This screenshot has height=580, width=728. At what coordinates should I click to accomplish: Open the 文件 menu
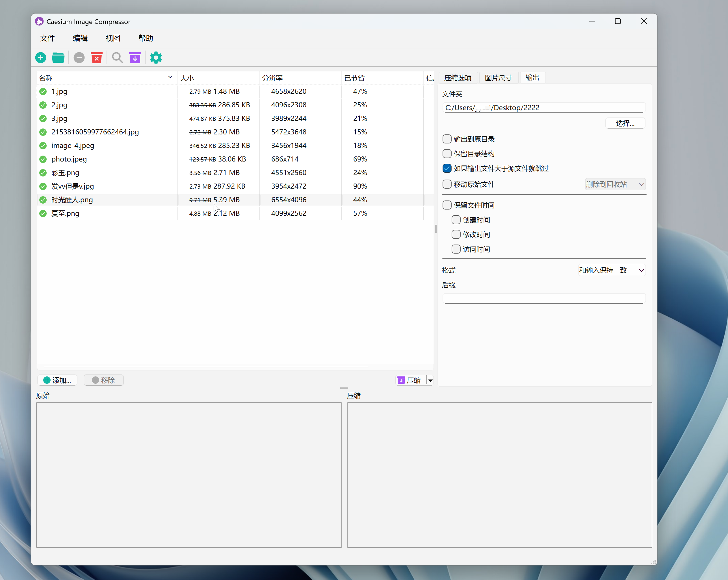point(47,38)
